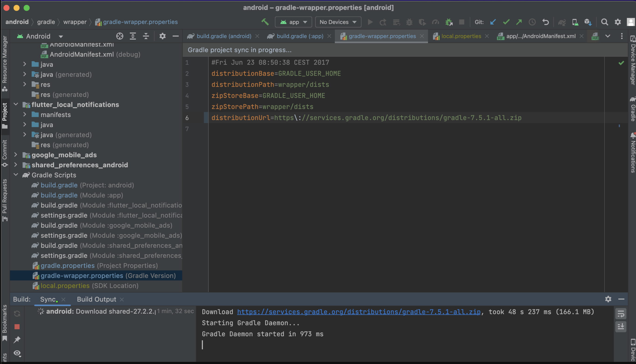Open local.properties (SDK Location) file

pyautogui.click(x=65, y=285)
